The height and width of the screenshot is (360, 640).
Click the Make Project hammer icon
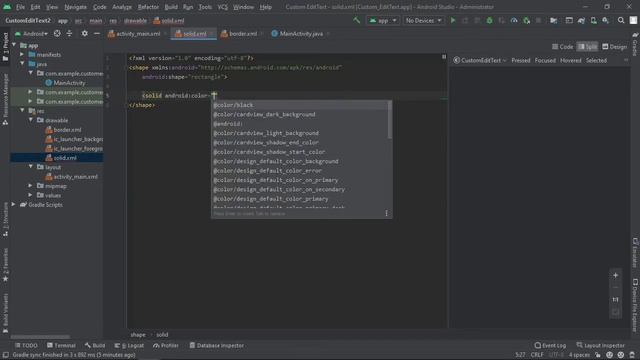(357, 20)
